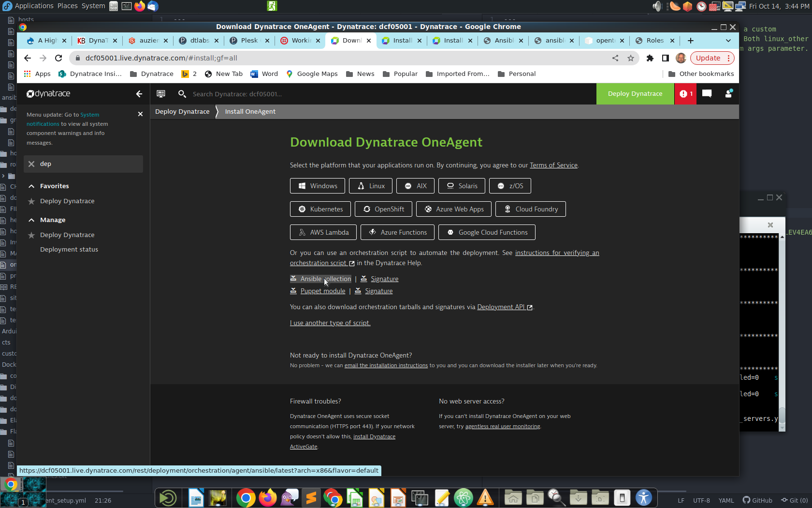Select Azure Functions
The height and width of the screenshot is (508, 812).
coord(397,232)
